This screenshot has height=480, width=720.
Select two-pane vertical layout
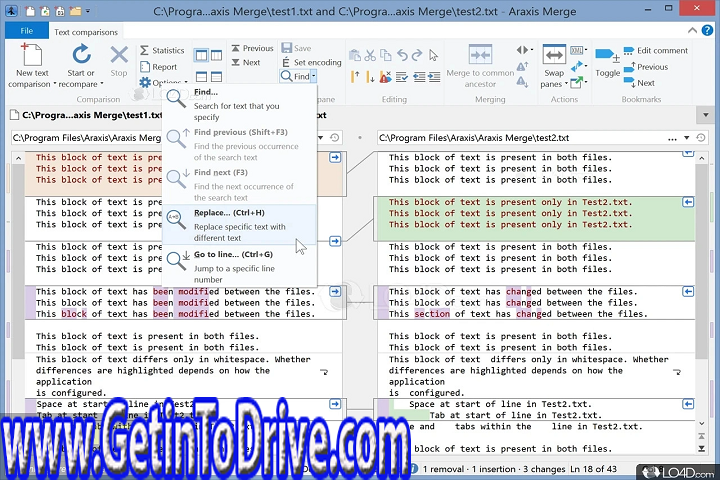point(202,56)
